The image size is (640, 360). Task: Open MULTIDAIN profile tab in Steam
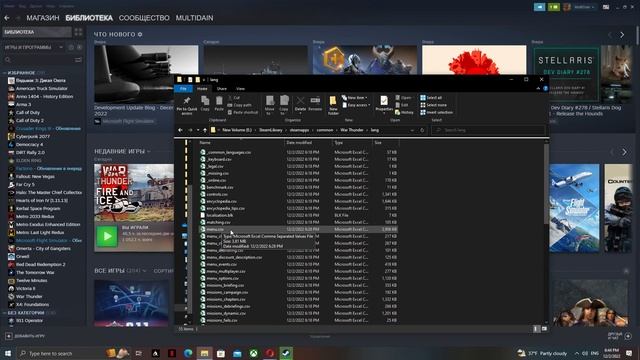(194, 18)
